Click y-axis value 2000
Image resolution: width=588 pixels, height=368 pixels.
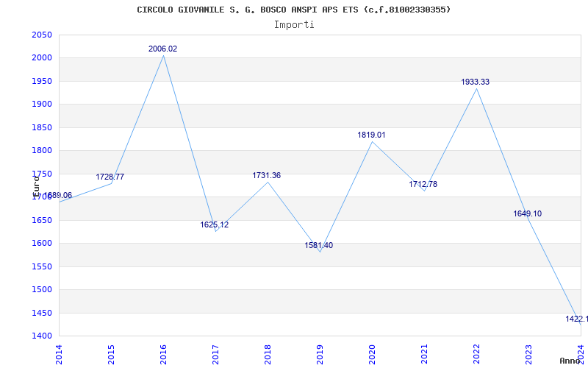(42, 58)
